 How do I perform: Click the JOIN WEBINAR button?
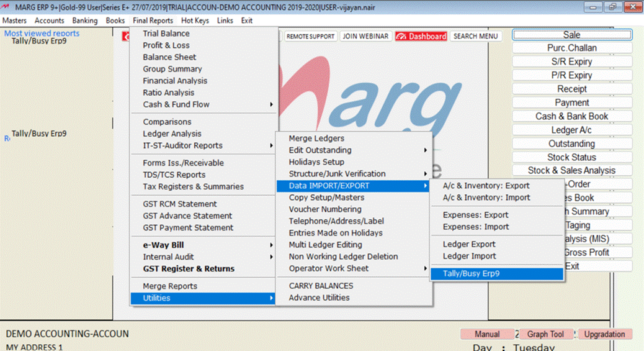365,37
